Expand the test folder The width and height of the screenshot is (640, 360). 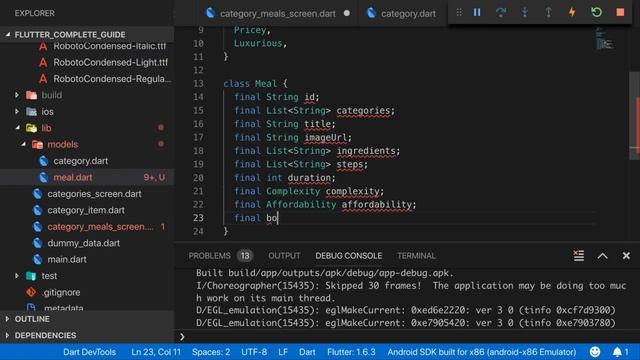point(17,276)
